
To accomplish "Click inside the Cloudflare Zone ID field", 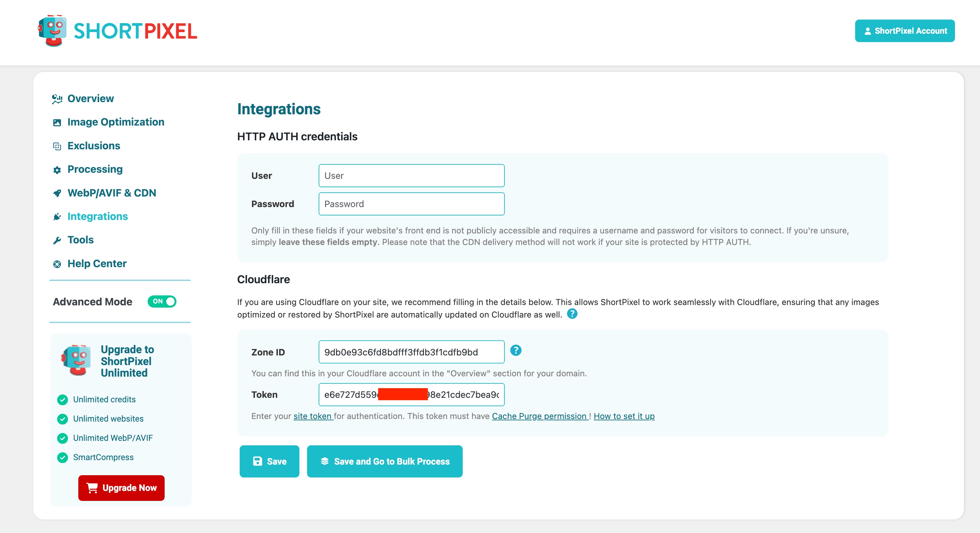I will (411, 352).
